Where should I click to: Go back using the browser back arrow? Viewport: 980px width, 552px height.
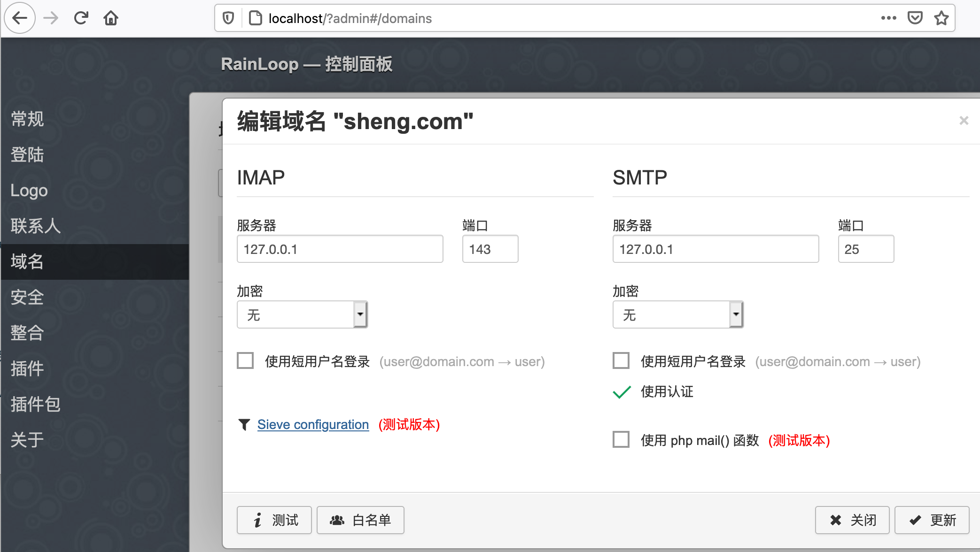click(20, 18)
